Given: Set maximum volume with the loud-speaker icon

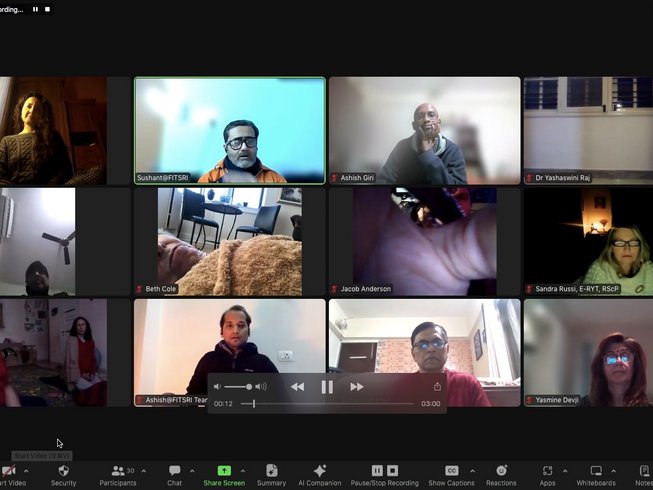Looking at the screenshot, I should (261, 387).
